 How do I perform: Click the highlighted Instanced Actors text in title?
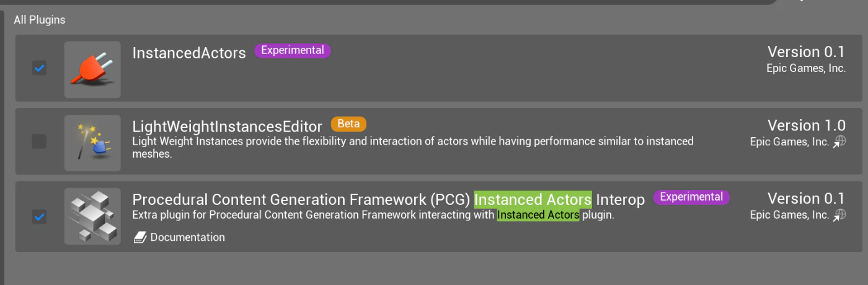point(533,199)
